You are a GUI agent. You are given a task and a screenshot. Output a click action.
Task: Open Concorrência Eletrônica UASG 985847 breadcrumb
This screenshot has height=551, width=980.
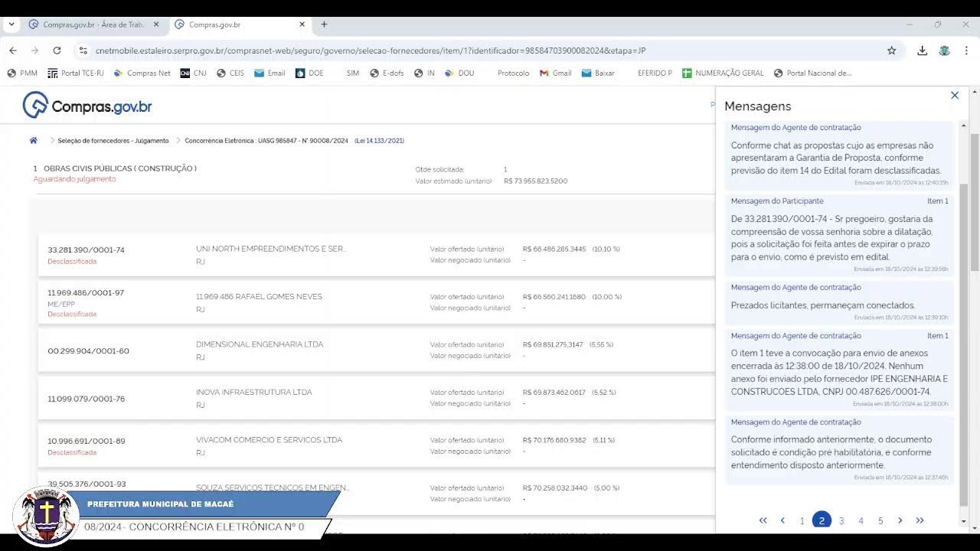click(x=266, y=141)
